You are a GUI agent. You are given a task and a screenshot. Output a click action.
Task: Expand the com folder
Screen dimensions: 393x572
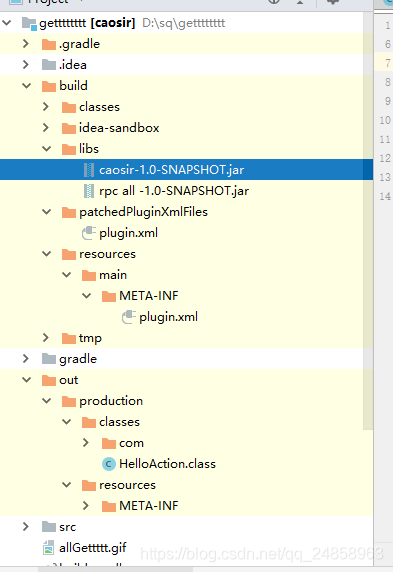(86, 442)
